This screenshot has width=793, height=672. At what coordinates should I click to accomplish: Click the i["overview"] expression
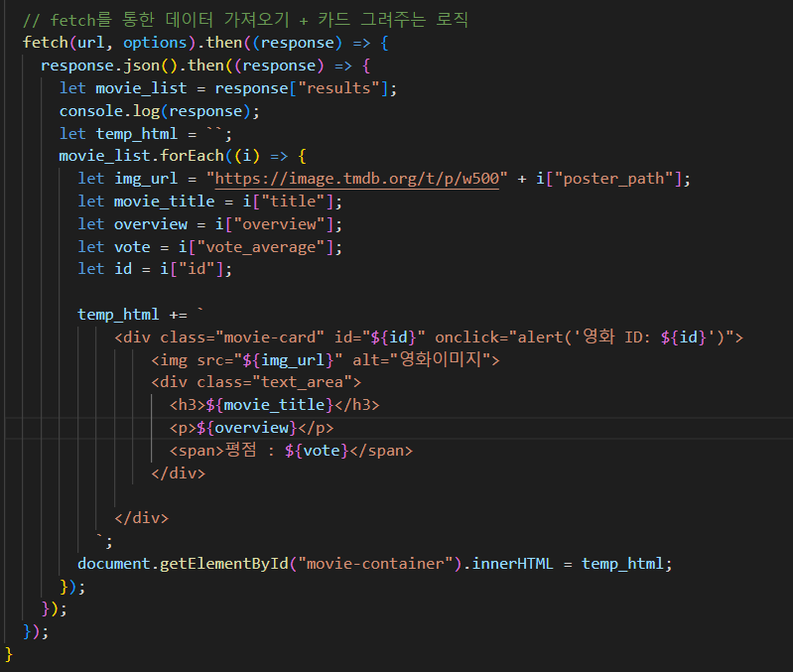point(275,224)
